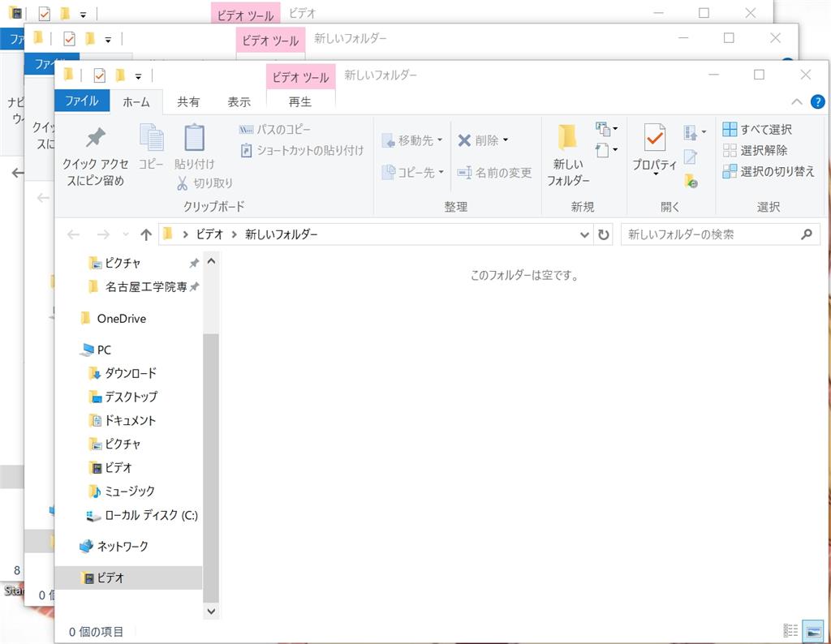
Task: Open デスクトップ in navigation pane
Action: click(x=123, y=397)
